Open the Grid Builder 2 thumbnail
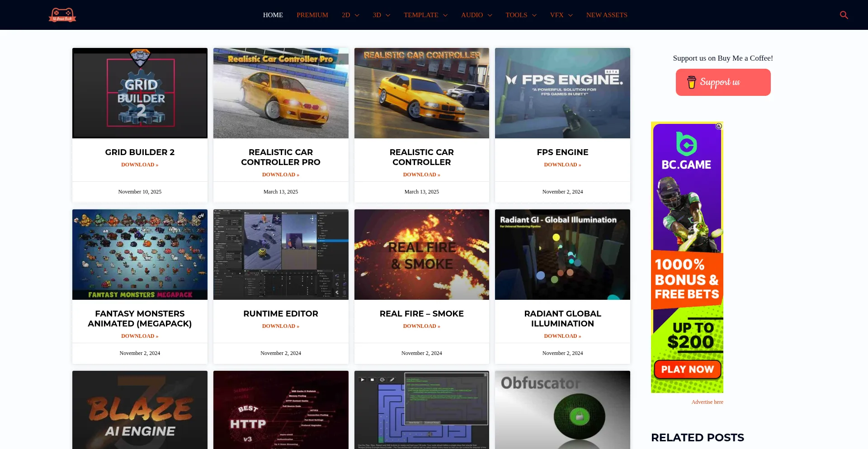868x449 pixels. [x=140, y=93]
